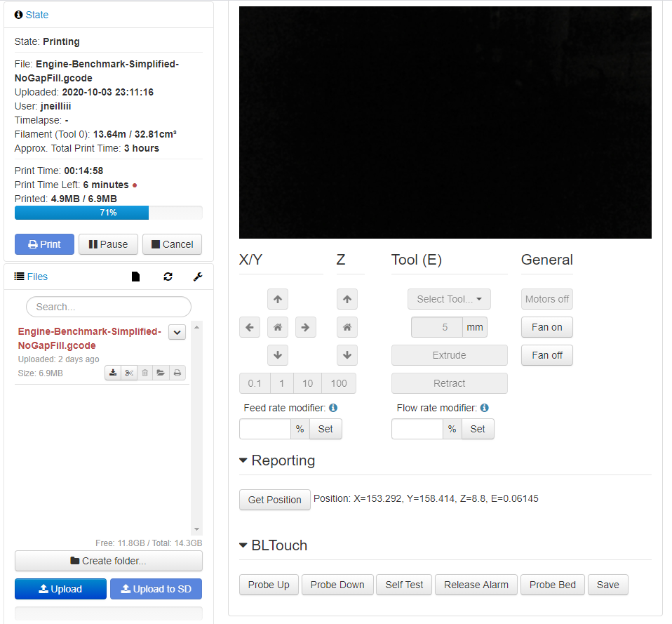Viewport: 672px width, 624px height.
Task: Open the Select Tool dropdown
Action: [449, 299]
